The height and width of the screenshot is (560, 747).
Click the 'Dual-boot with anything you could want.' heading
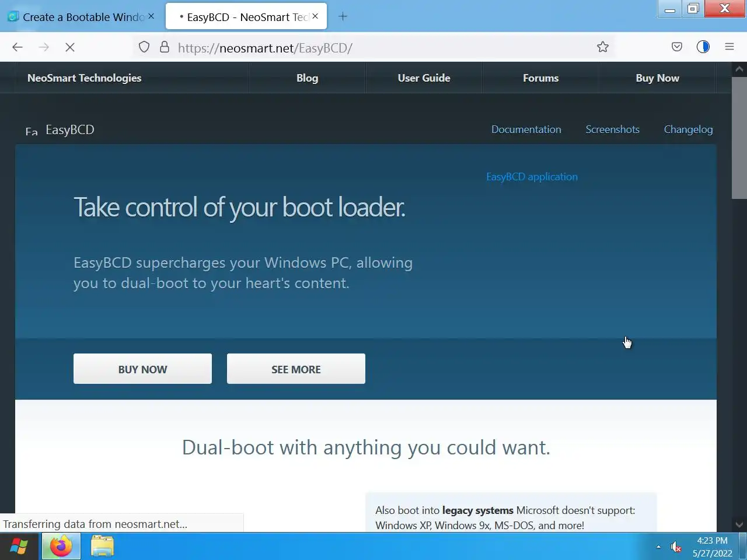tap(366, 448)
